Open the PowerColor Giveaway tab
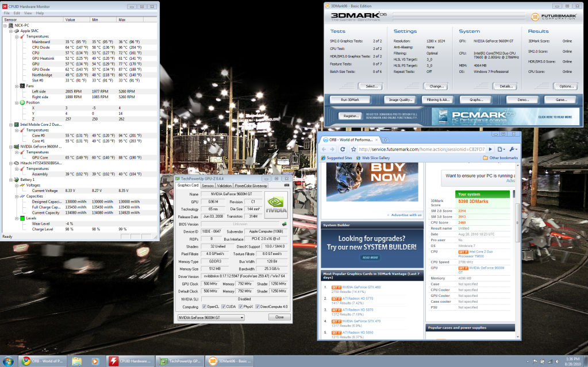The height and width of the screenshot is (367, 588). point(251,186)
